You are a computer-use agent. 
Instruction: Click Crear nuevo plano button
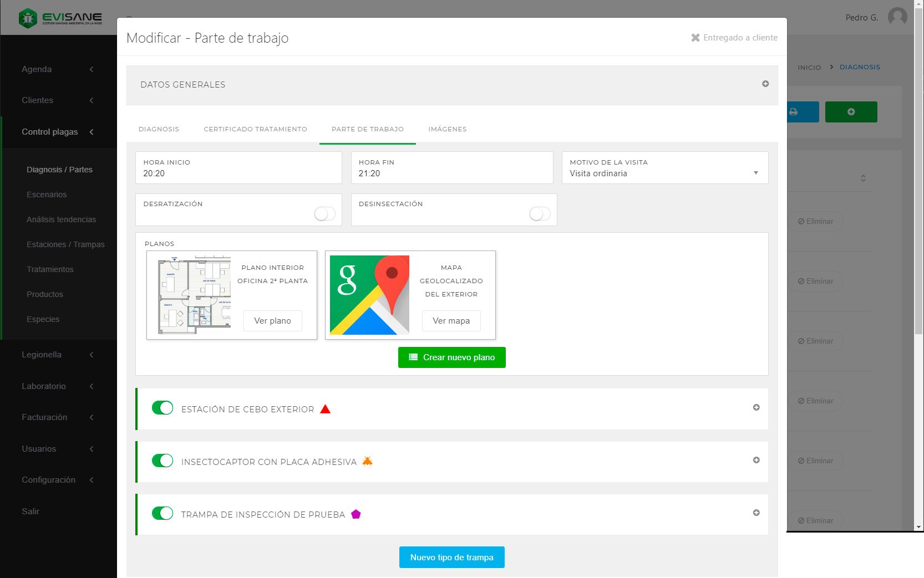[451, 357]
